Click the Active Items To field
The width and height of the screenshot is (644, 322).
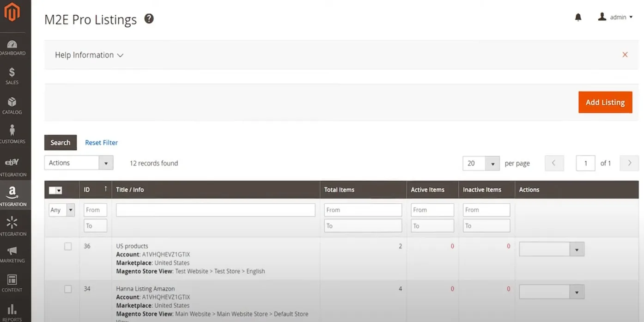(x=432, y=226)
